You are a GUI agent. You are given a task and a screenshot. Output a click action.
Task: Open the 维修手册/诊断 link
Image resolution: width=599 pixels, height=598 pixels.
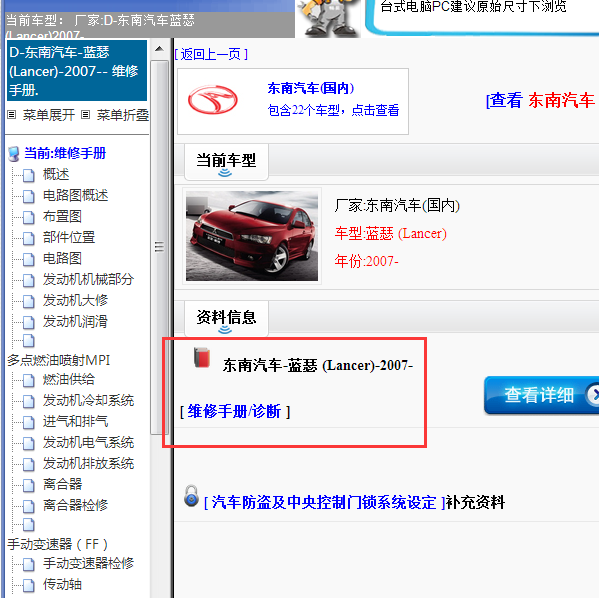(234, 412)
